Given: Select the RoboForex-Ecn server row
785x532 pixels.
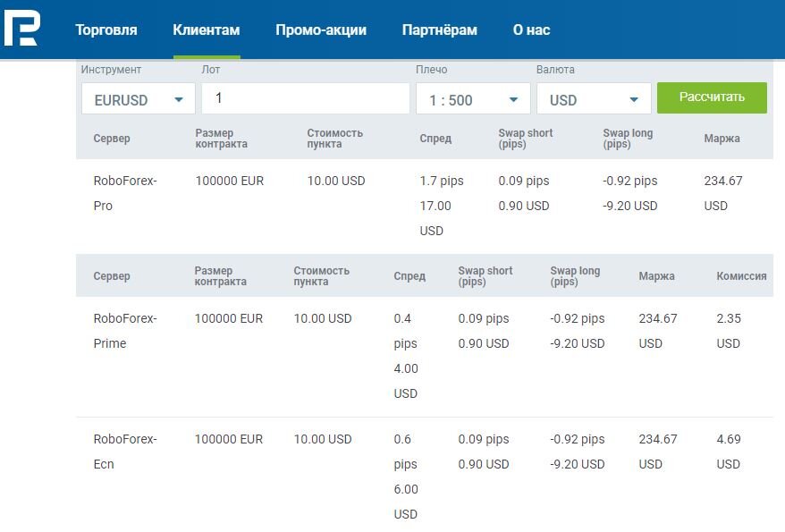Looking at the screenshot, I should 425,476.
